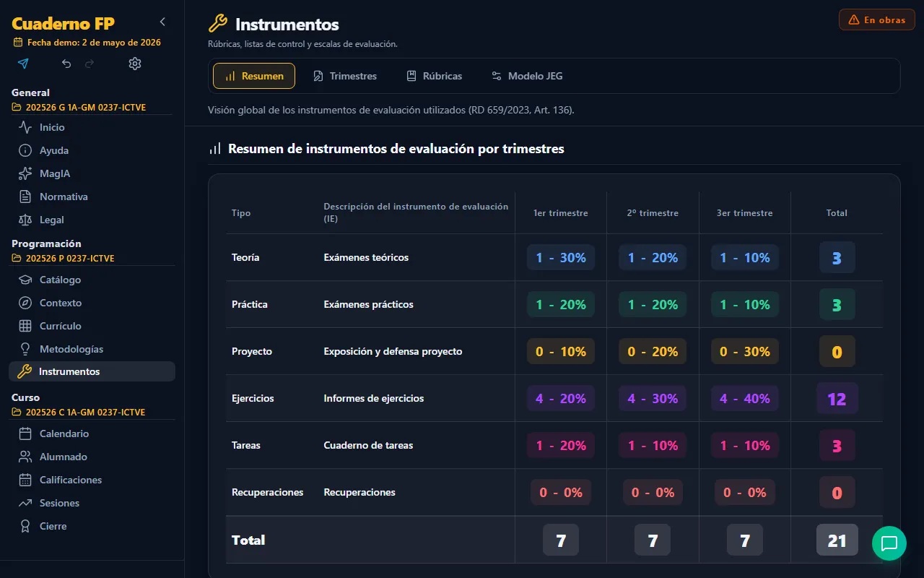Select the Resumen tab
The image size is (924, 578).
(254, 76)
